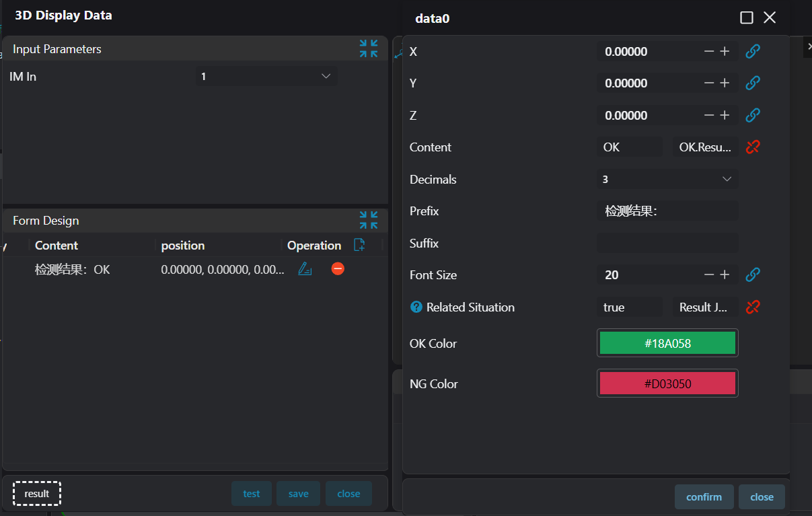Unlink the Related Situation binding
Viewport: 812px width, 516px height.
coord(753,307)
